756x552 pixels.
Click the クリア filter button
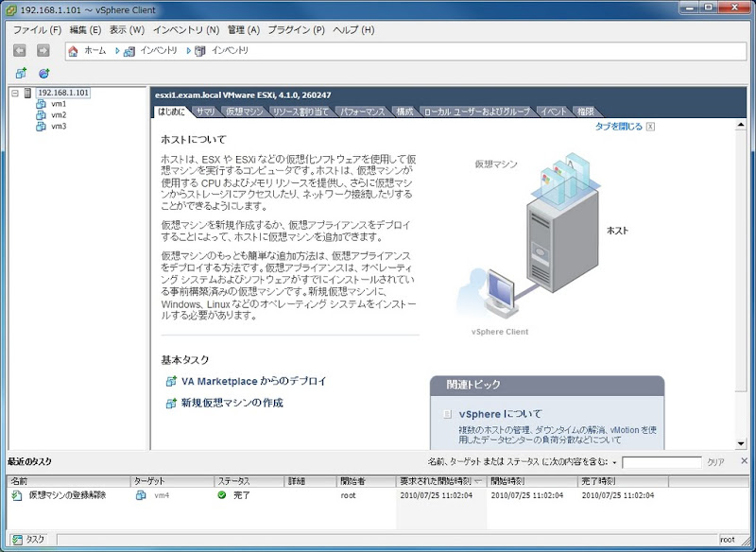[x=715, y=462]
